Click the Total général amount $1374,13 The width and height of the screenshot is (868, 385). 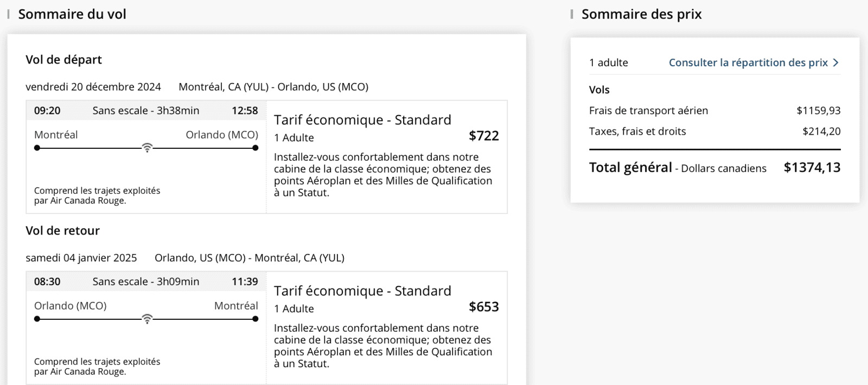(811, 167)
